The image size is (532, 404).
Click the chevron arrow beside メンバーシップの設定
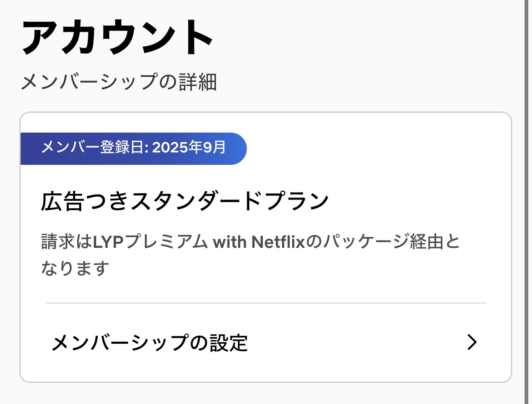(472, 342)
